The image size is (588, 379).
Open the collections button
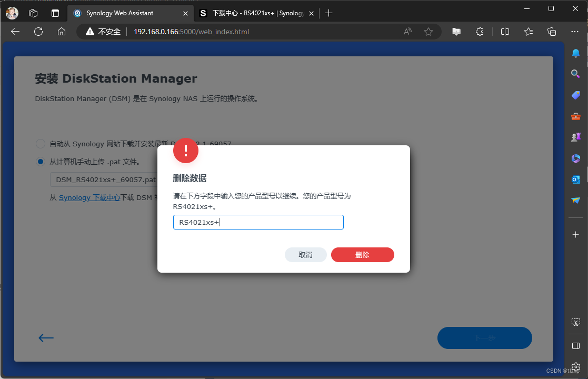(552, 32)
